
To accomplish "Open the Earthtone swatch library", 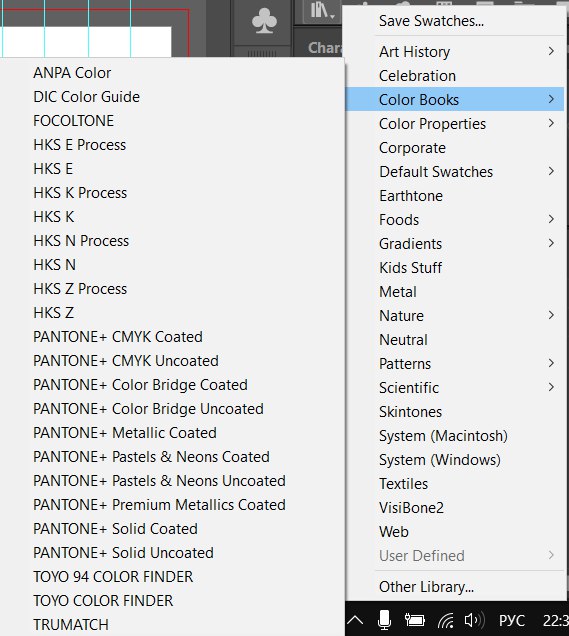I will point(455,196).
